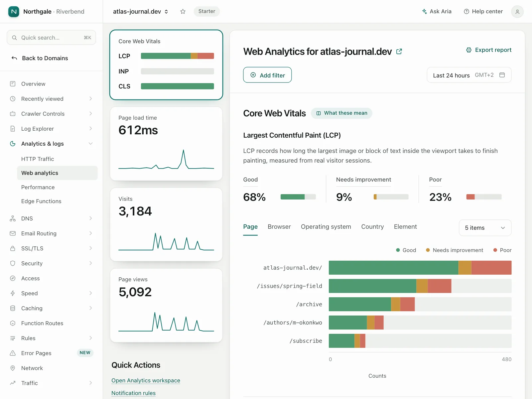Click the Starter plan badge
This screenshot has width=532, height=399.
point(207,11)
